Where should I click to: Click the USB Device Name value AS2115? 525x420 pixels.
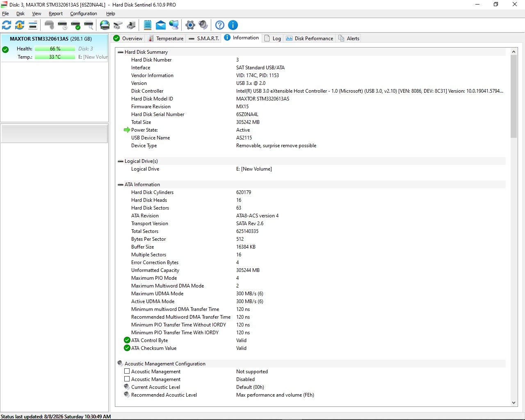click(x=244, y=138)
